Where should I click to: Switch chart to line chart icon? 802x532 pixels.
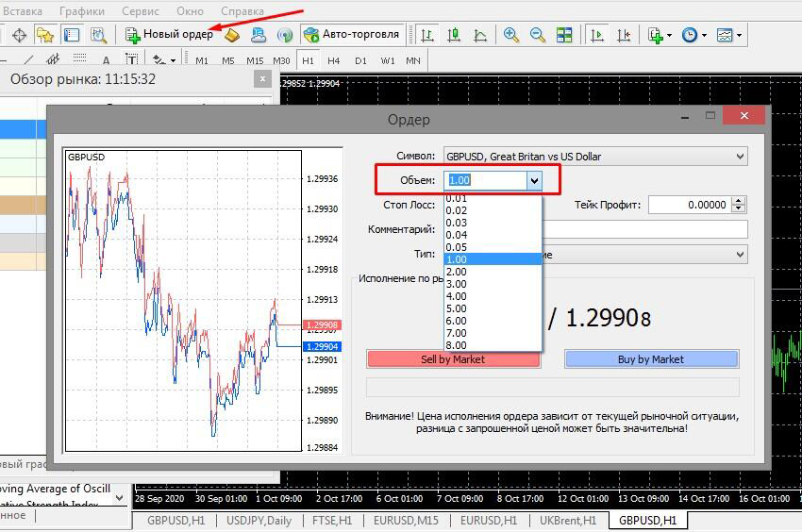[x=480, y=35]
